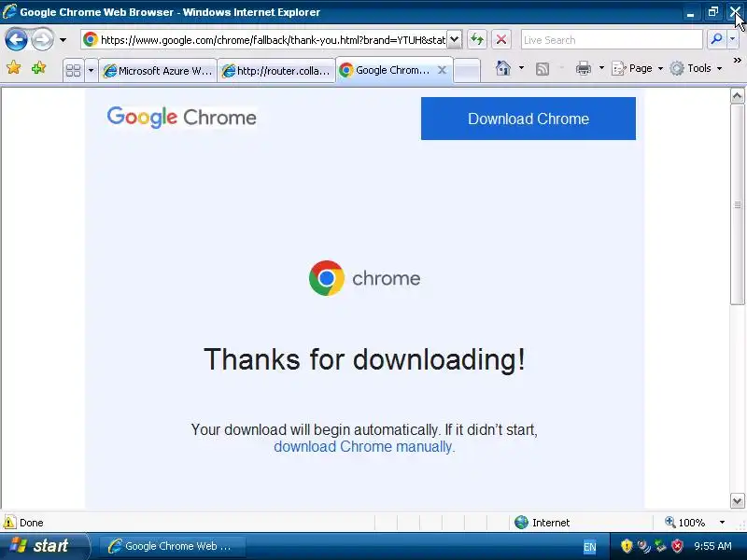Image resolution: width=747 pixels, height=560 pixels.
Task: Click the vertical scrollbar thumb
Action: click(737, 204)
